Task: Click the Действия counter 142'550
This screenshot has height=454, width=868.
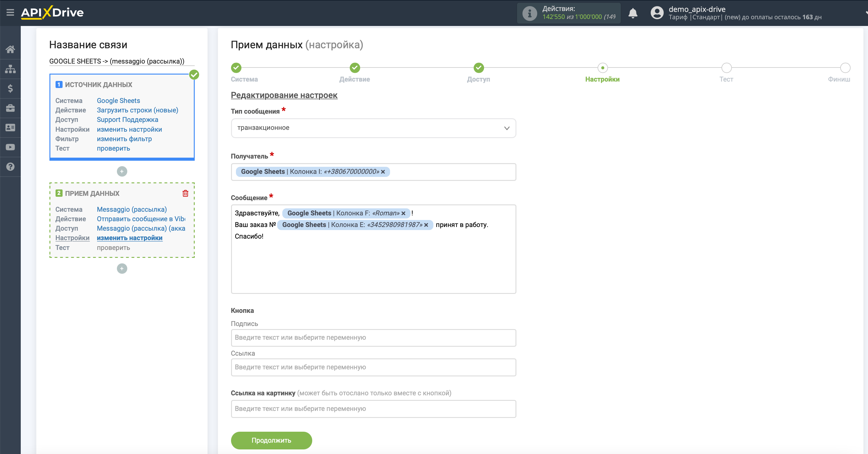Action: [x=553, y=17]
